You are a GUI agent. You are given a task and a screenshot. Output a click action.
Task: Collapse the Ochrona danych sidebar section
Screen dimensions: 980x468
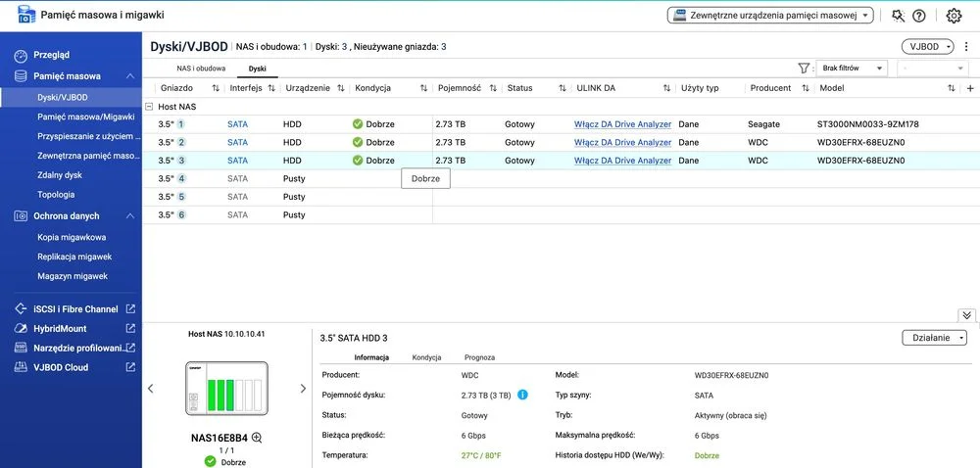pos(130,216)
